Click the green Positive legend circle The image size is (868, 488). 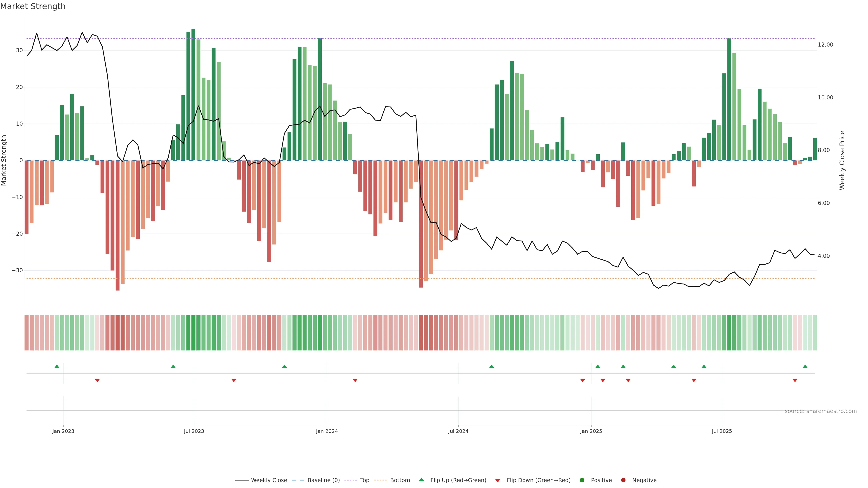tap(582, 480)
